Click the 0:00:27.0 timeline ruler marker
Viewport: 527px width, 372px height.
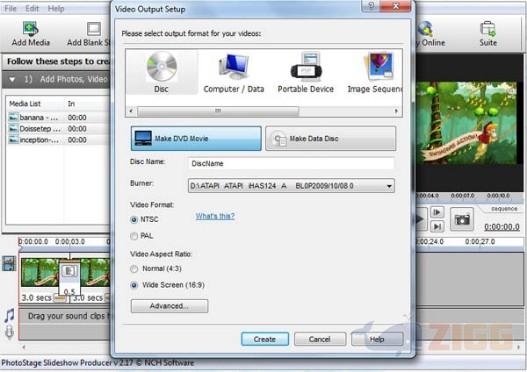coord(480,242)
